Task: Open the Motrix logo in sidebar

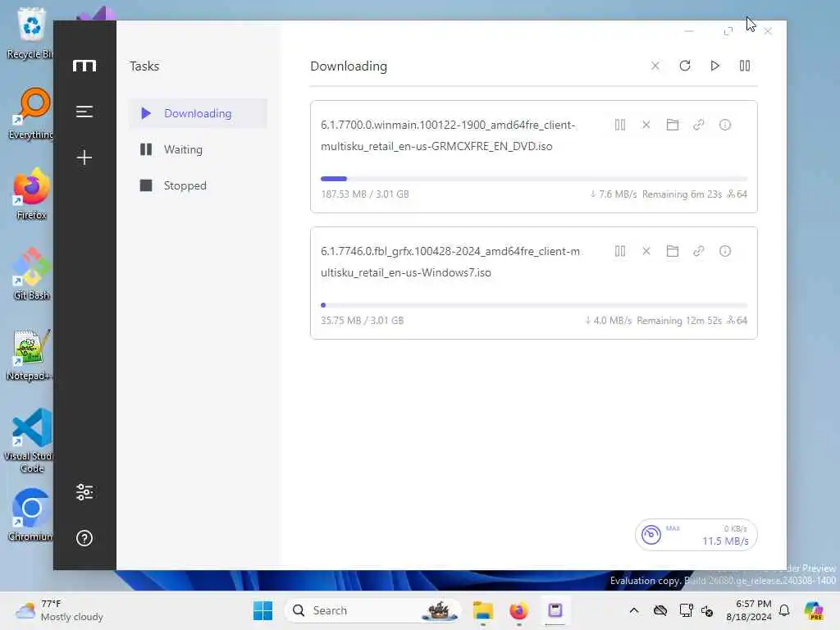Action: point(84,66)
